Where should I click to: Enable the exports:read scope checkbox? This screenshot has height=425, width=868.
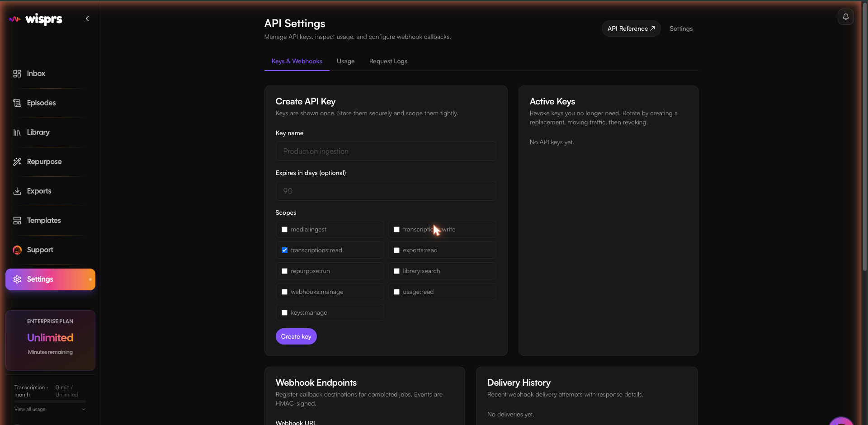click(396, 250)
